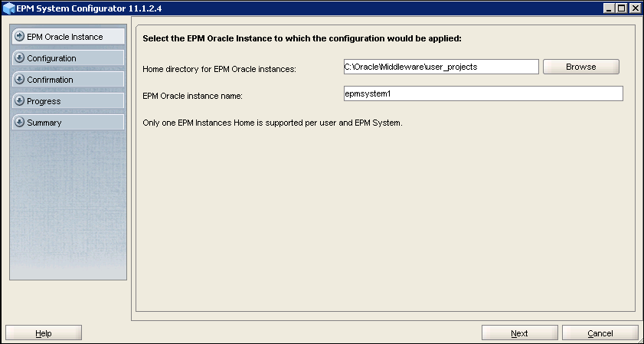Focus the home directory path field
This screenshot has height=344, width=644.
pyautogui.click(x=441, y=67)
